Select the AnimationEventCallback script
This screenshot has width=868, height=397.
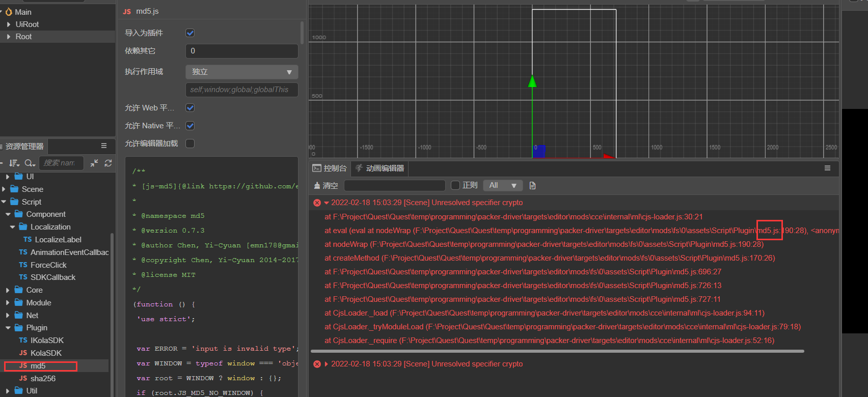click(69, 252)
